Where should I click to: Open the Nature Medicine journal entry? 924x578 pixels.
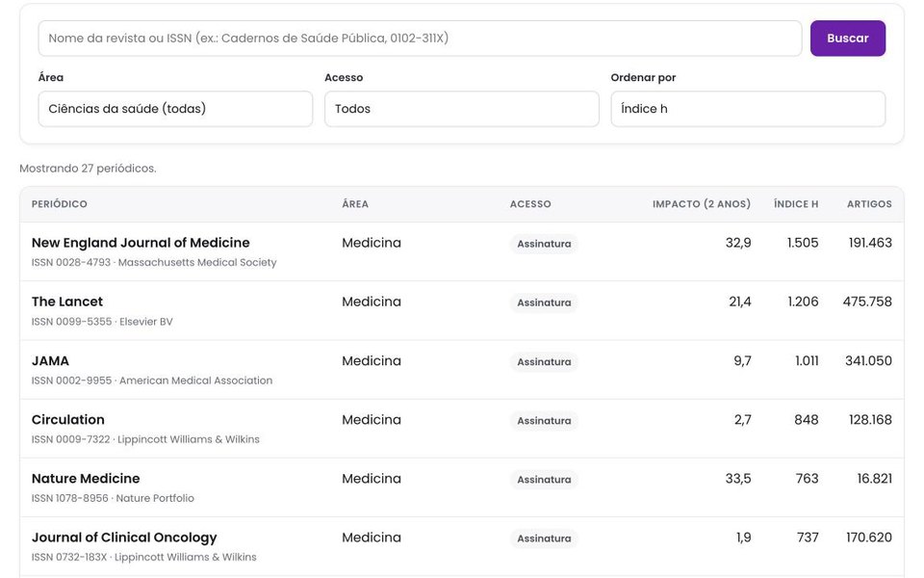(x=86, y=479)
